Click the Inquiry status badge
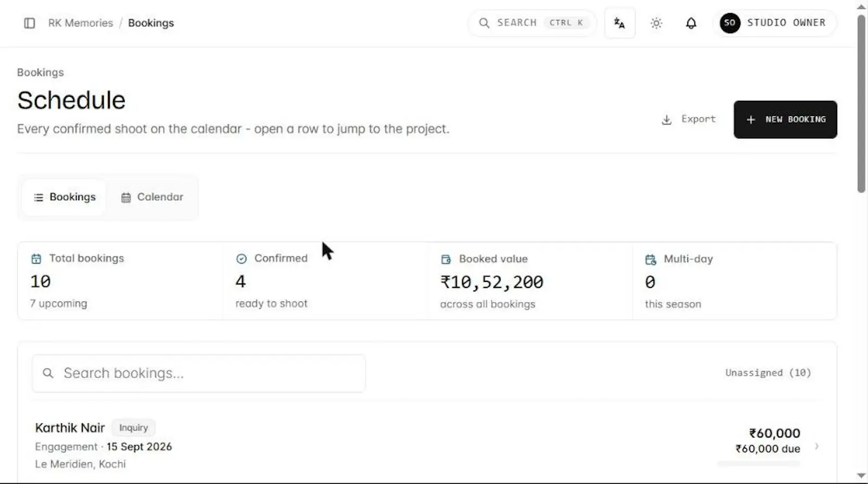 click(133, 428)
